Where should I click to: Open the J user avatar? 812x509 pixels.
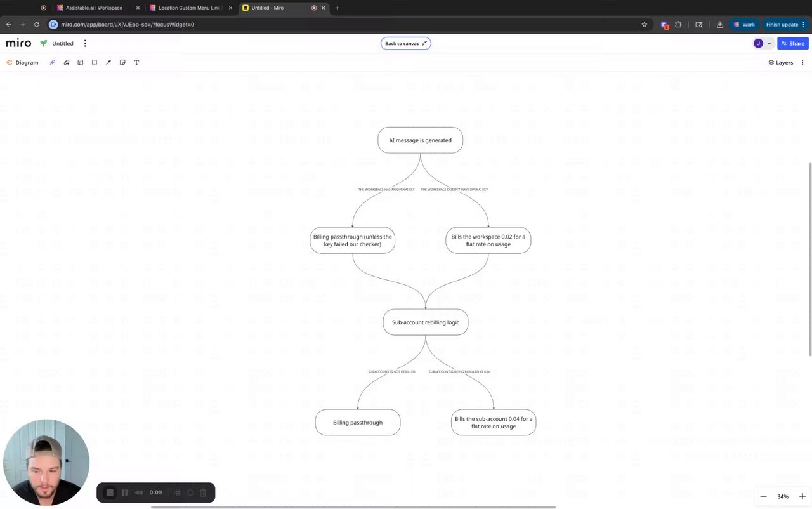[758, 43]
